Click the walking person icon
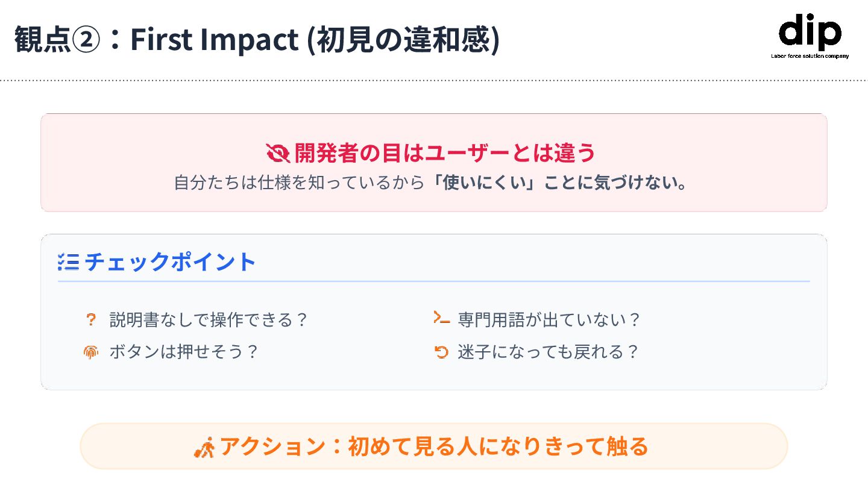This screenshot has width=868, height=488. [205, 448]
